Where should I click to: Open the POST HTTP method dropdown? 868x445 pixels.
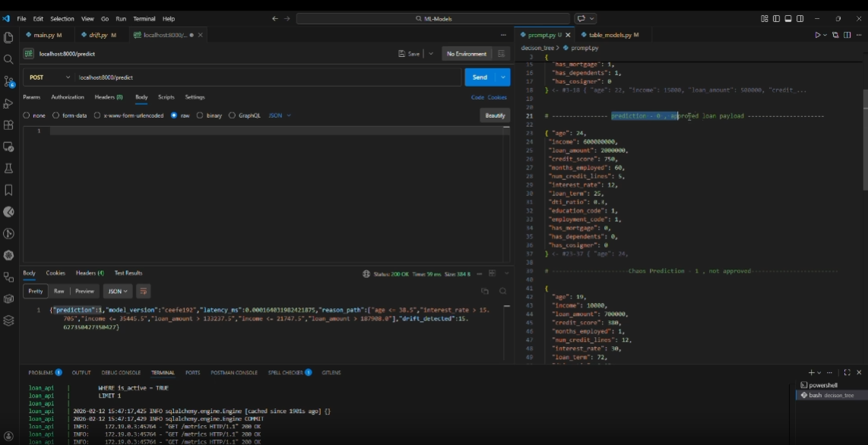(49, 77)
